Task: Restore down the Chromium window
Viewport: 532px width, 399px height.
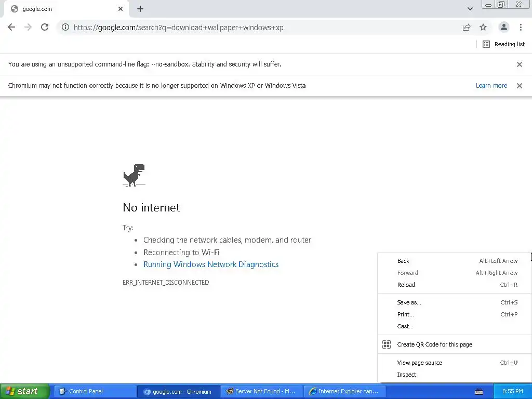Action: (501, 4)
